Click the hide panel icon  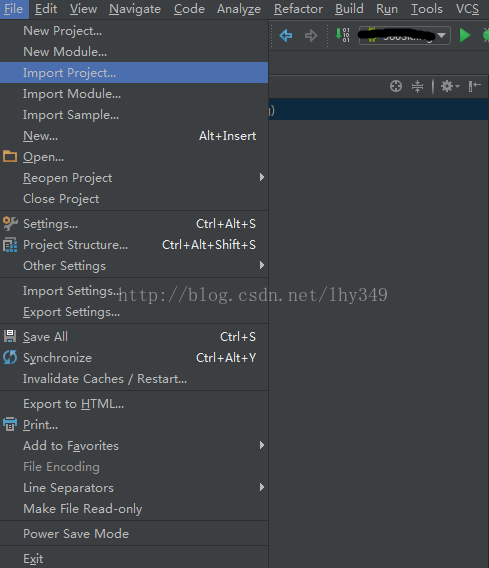(x=475, y=86)
